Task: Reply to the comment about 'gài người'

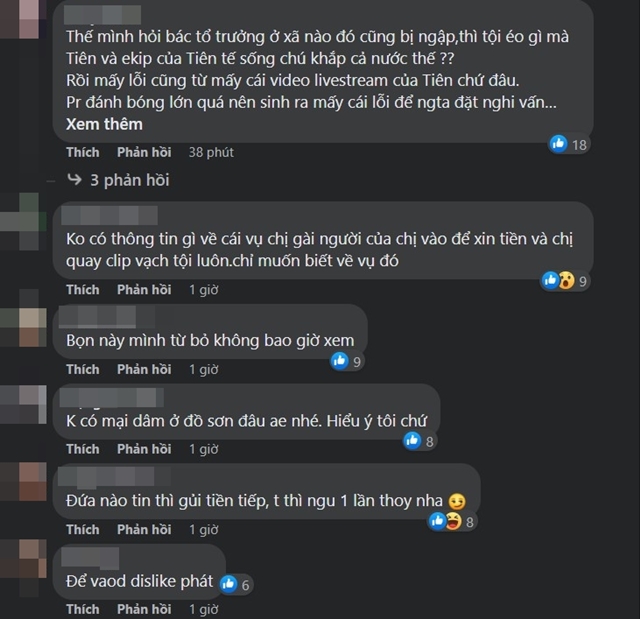Action: (x=144, y=290)
